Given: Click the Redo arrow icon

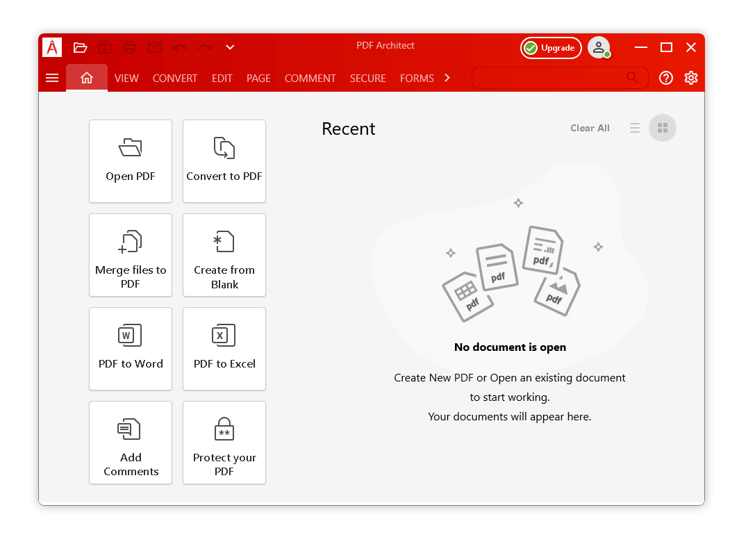Looking at the screenshot, I should [204, 49].
